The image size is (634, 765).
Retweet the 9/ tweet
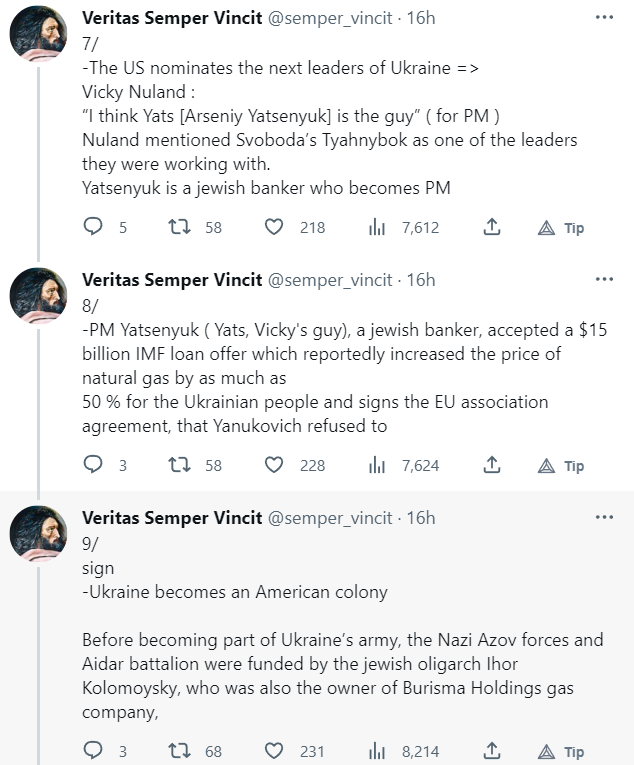click(181, 751)
